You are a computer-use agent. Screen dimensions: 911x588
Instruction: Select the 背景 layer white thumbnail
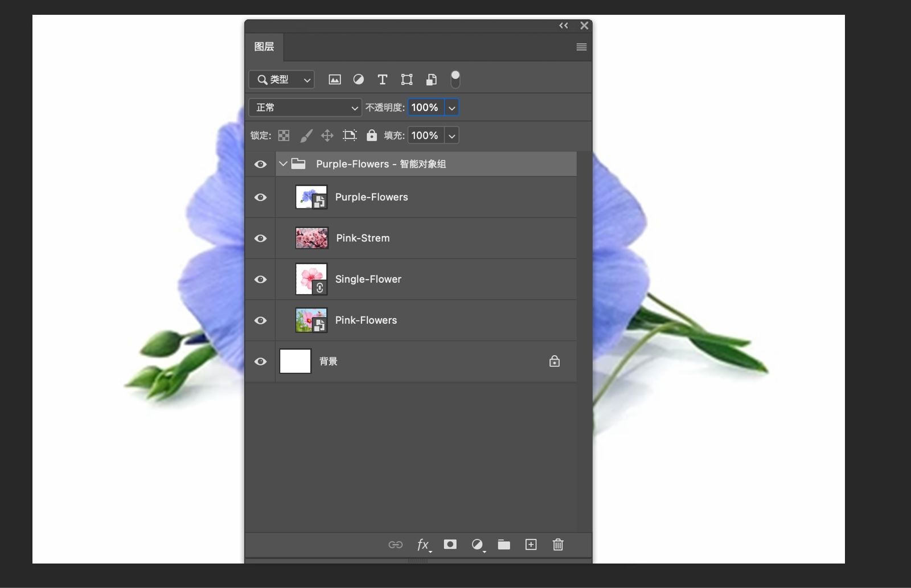pos(296,361)
